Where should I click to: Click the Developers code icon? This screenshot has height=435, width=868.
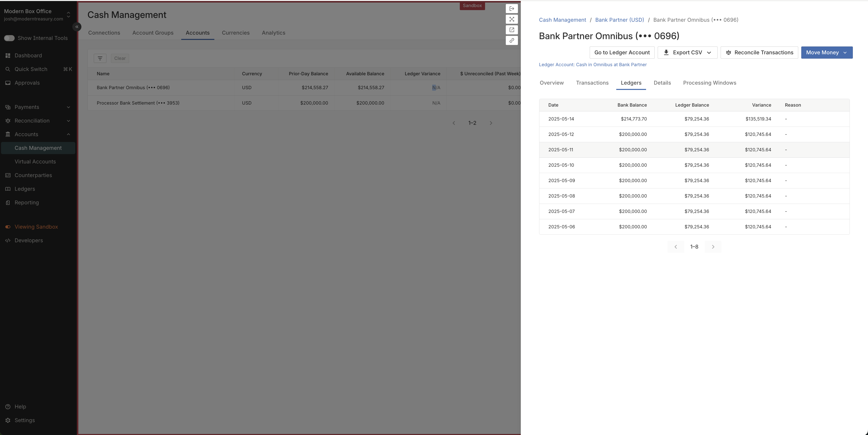tap(8, 240)
